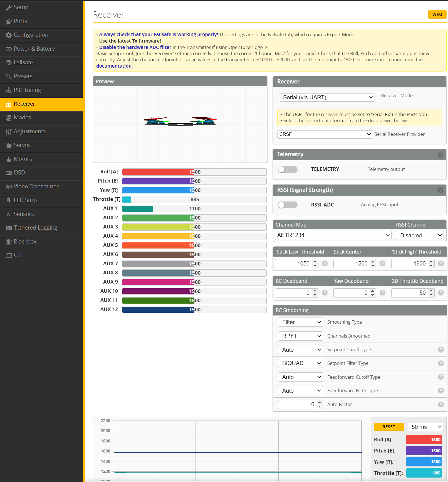Viewport: 448px width, 482px height.
Task: Go to the Modes tab
Action: coord(22,117)
